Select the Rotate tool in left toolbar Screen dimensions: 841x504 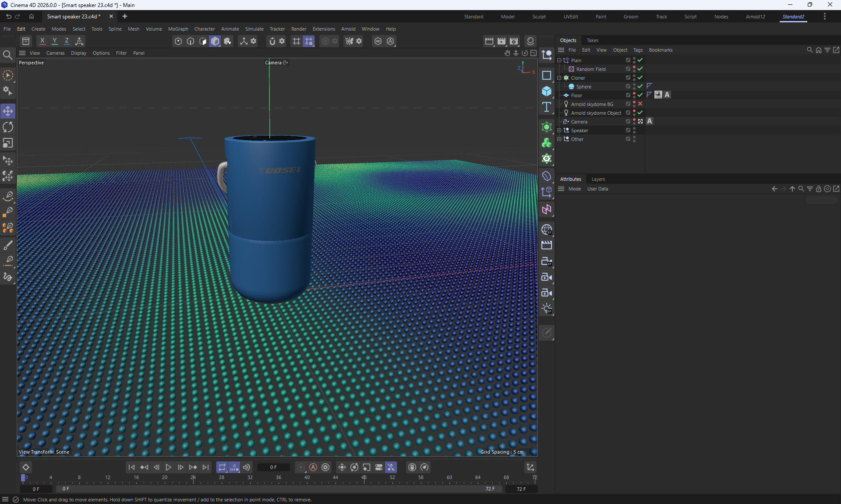pos(8,127)
